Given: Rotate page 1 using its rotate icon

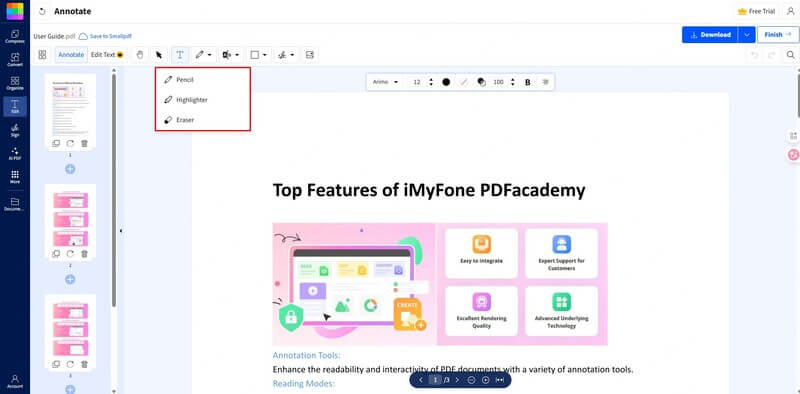Looking at the screenshot, I should 70,143.
